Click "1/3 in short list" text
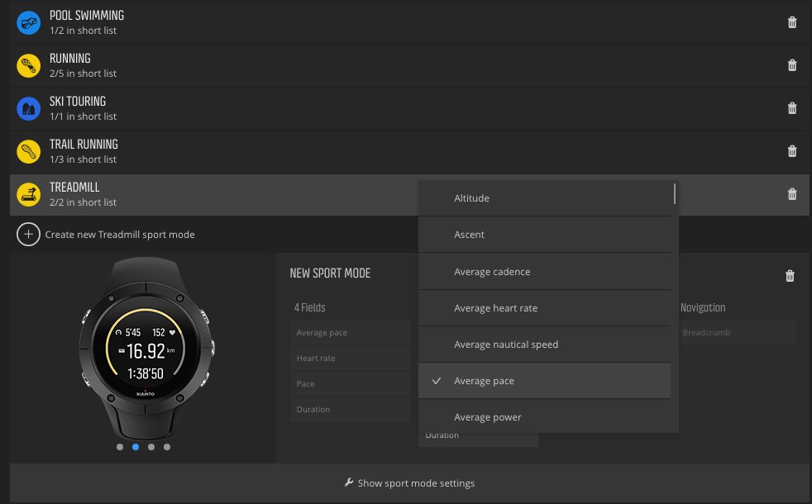Screen dimensions: 812x504 tap(83, 159)
